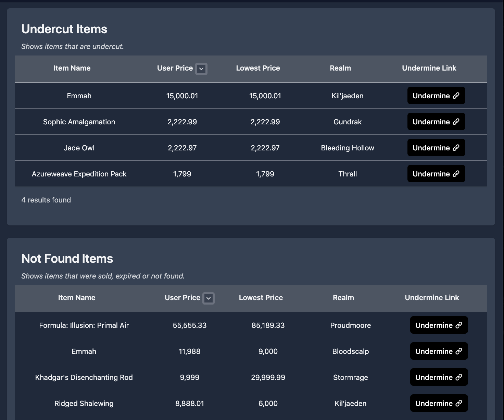Open the User Price sort dropdown in Not Found Items
The height and width of the screenshot is (420, 504).
tap(209, 298)
